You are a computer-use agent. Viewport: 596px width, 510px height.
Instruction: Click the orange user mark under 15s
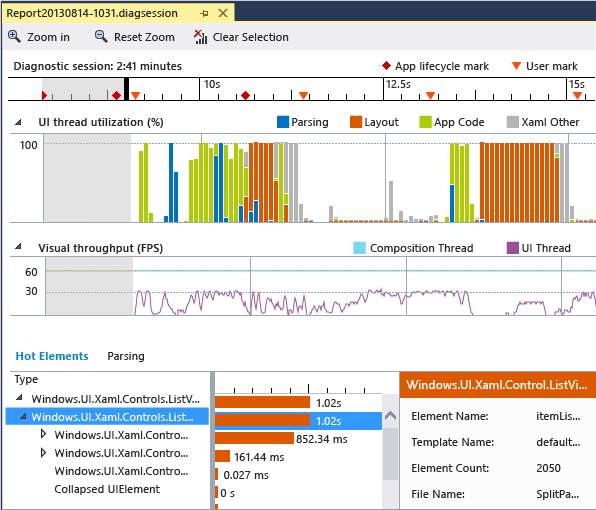(x=577, y=95)
